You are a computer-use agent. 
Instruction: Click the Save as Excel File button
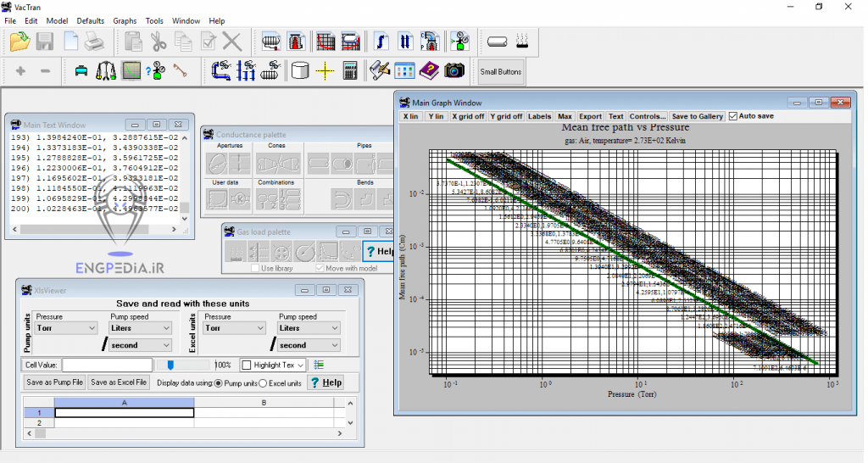pos(119,382)
